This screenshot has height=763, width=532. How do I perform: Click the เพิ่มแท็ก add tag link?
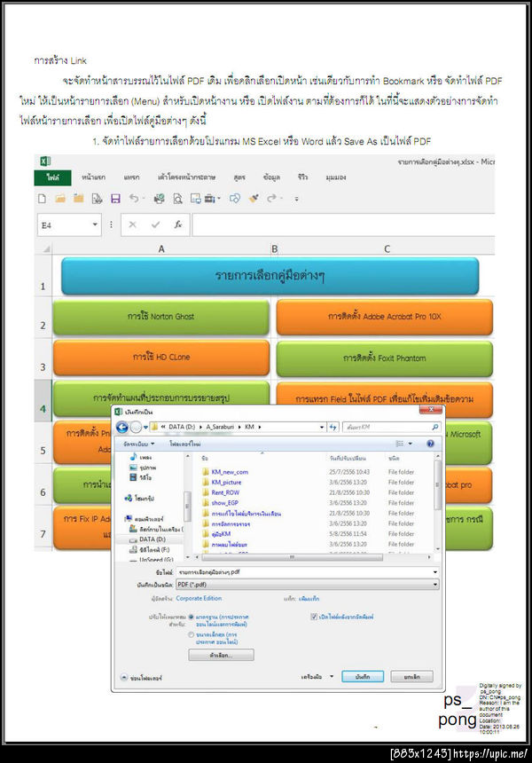point(309,599)
